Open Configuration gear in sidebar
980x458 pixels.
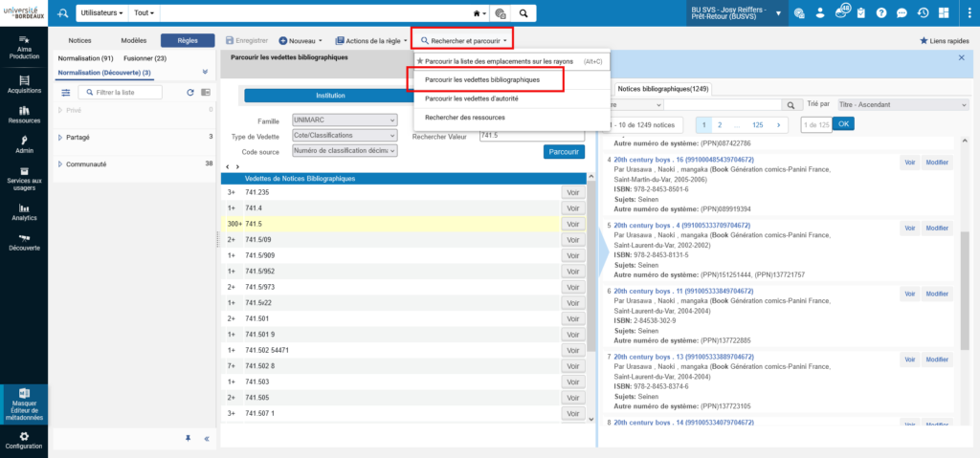click(x=24, y=441)
